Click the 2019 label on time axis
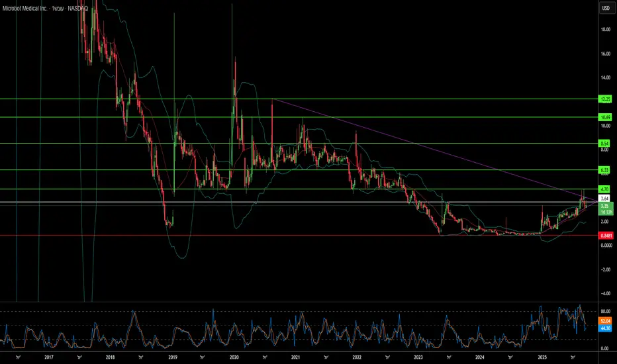The height and width of the screenshot is (364, 617). click(x=172, y=357)
